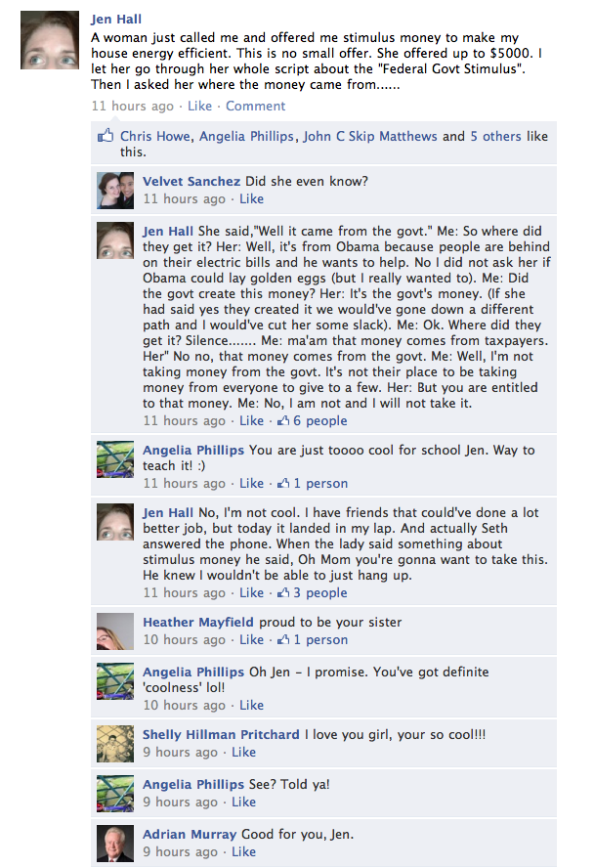Open Jen Hall's main post profile photo
This screenshot has width=594, height=868.
50,40
